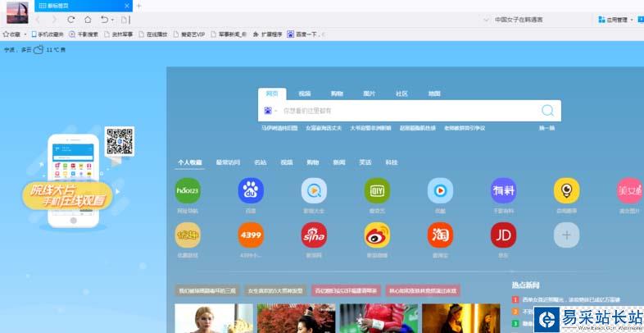This screenshot has width=644, height=333.
Task: Select the 网页 search tab
Action: coord(272,94)
